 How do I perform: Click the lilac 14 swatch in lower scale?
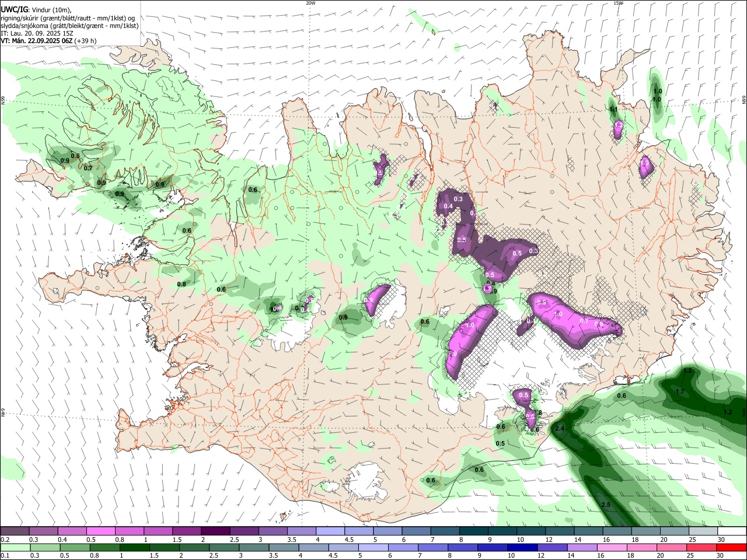(x=582, y=547)
